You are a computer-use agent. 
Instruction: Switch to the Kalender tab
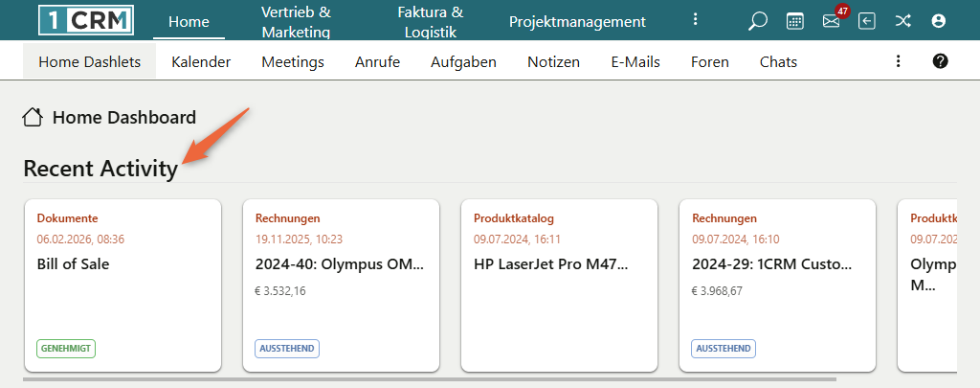pos(201,62)
